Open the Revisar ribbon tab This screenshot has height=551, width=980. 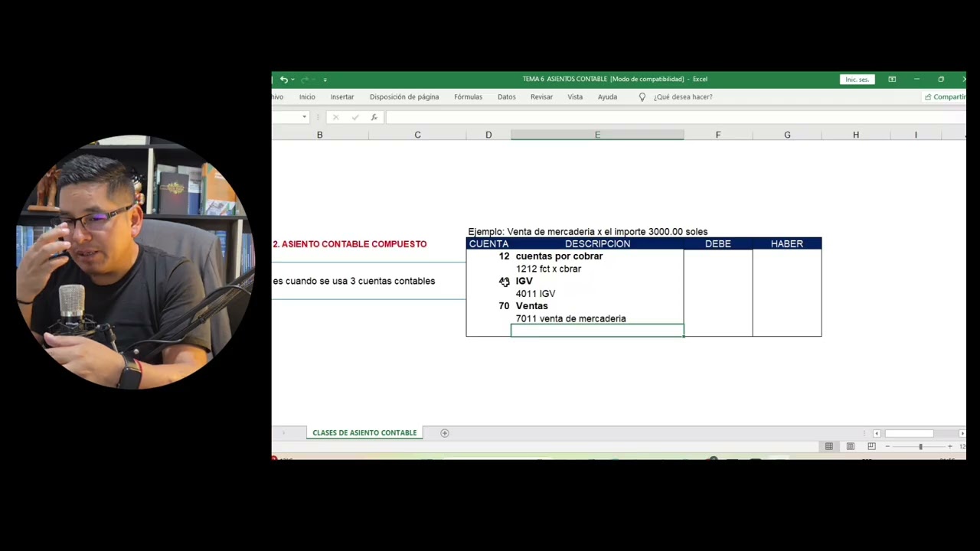541,97
